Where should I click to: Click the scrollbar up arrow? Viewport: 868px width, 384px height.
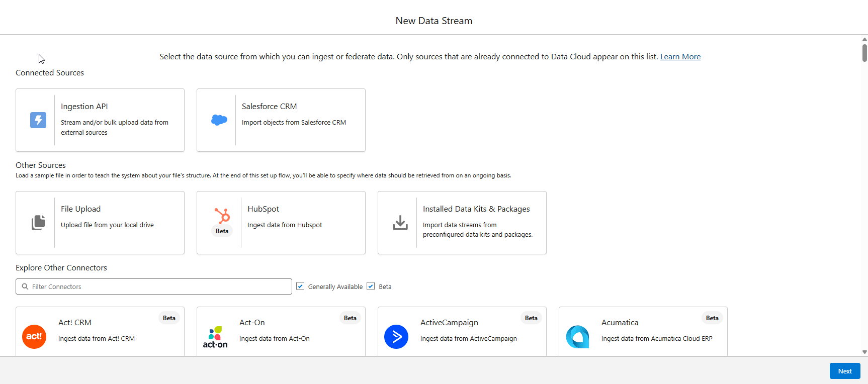864,39
